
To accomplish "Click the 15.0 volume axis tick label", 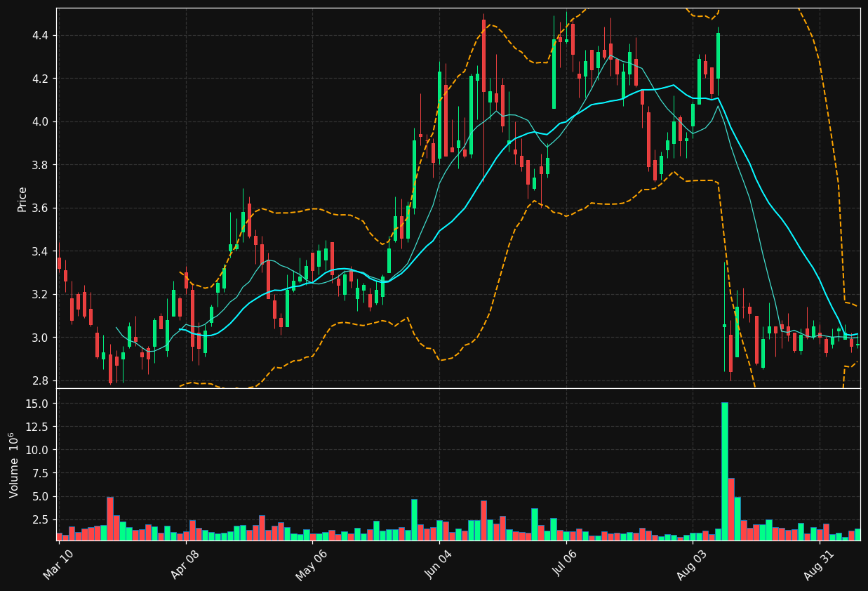I will pos(39,404).
